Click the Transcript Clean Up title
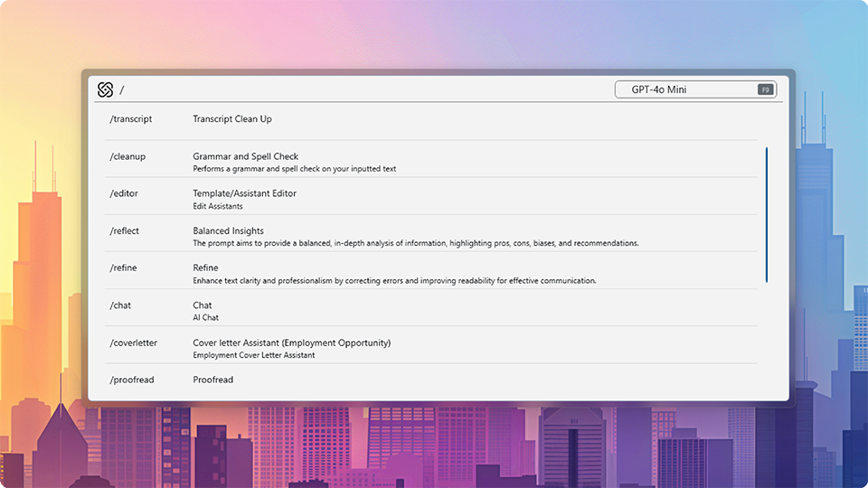This screenshot has width=868, height=488. (x=232, y=119)
